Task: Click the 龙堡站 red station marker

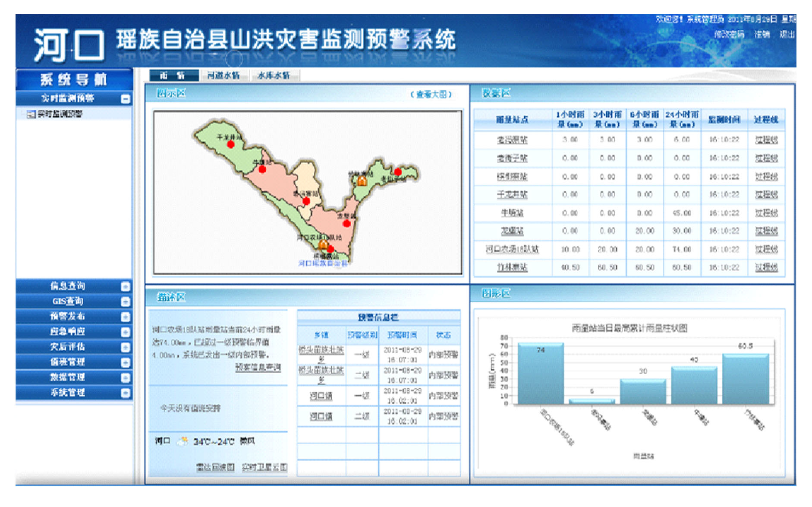Action: [346, 223]
